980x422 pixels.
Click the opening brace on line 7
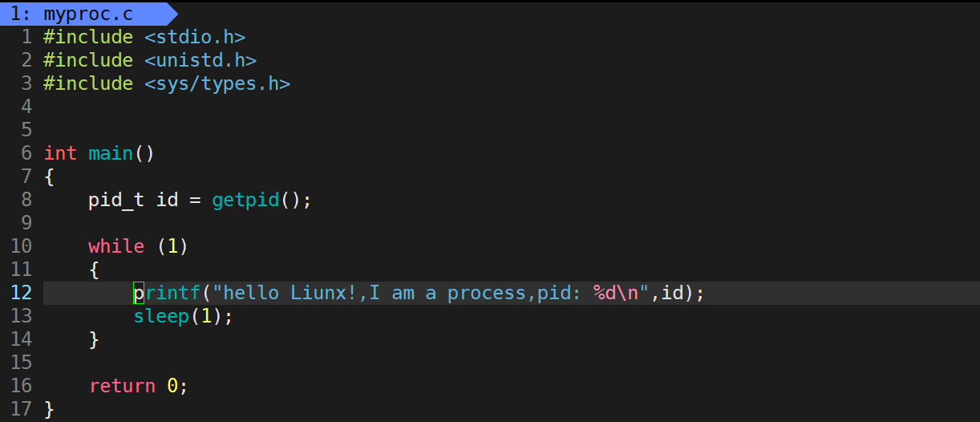point(49,177)
